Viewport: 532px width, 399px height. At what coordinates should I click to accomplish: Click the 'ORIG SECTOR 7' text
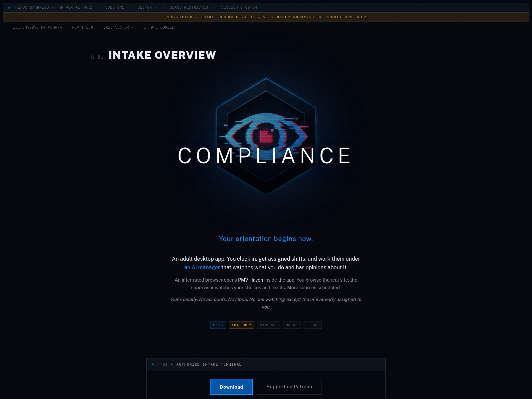(x=118, y=27)
